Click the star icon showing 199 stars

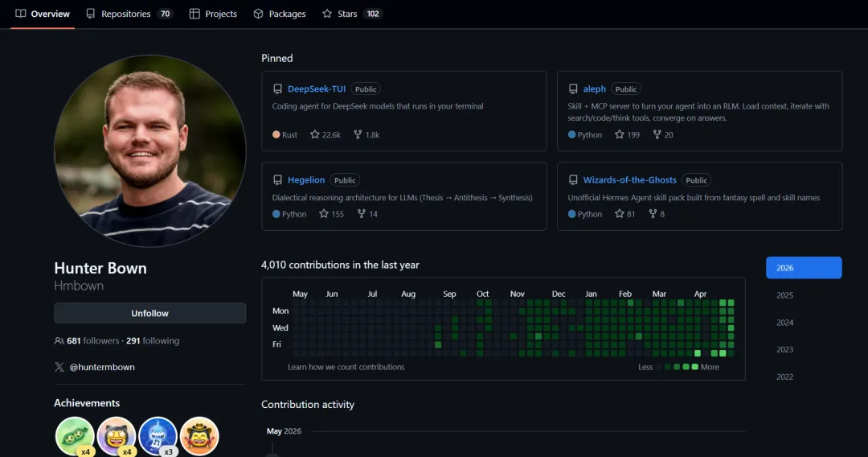[x=620, y=134]
